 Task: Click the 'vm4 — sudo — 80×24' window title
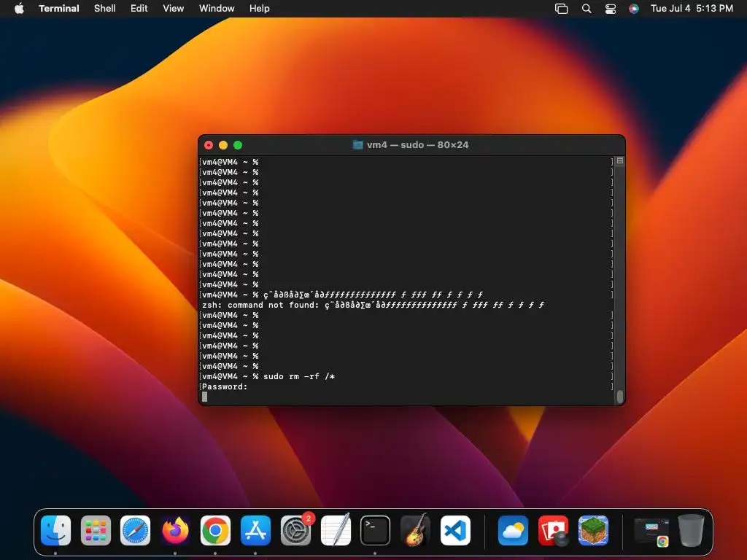point(418,145)
